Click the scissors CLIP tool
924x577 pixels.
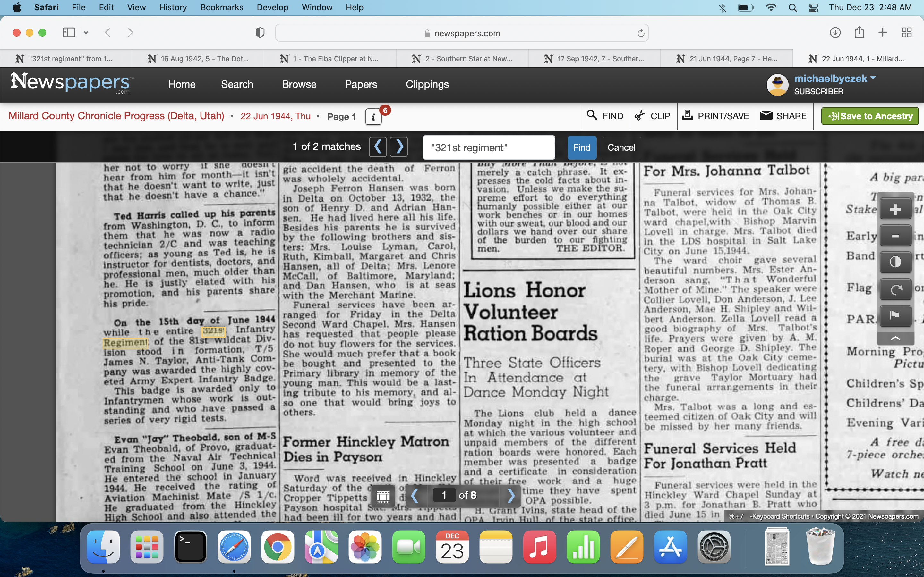pyautogui.click(x=653, y=116)
